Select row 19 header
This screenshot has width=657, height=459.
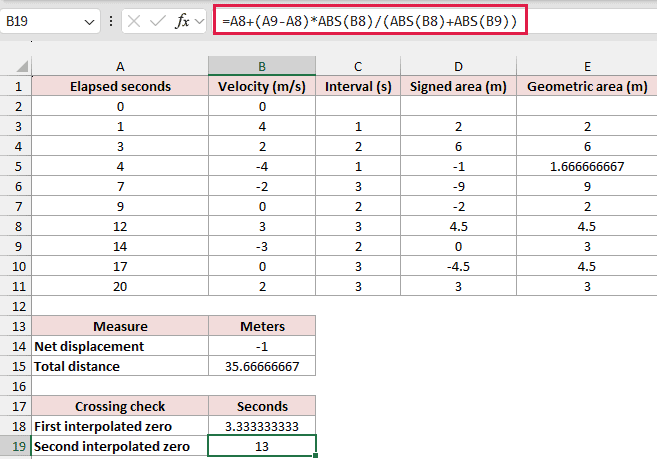(x=16, y=446)
